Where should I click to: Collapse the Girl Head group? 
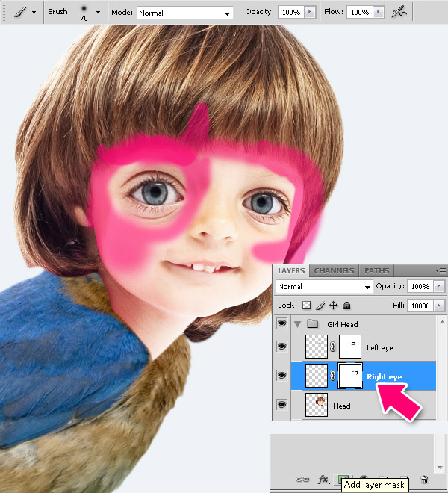tap(299, 324)
